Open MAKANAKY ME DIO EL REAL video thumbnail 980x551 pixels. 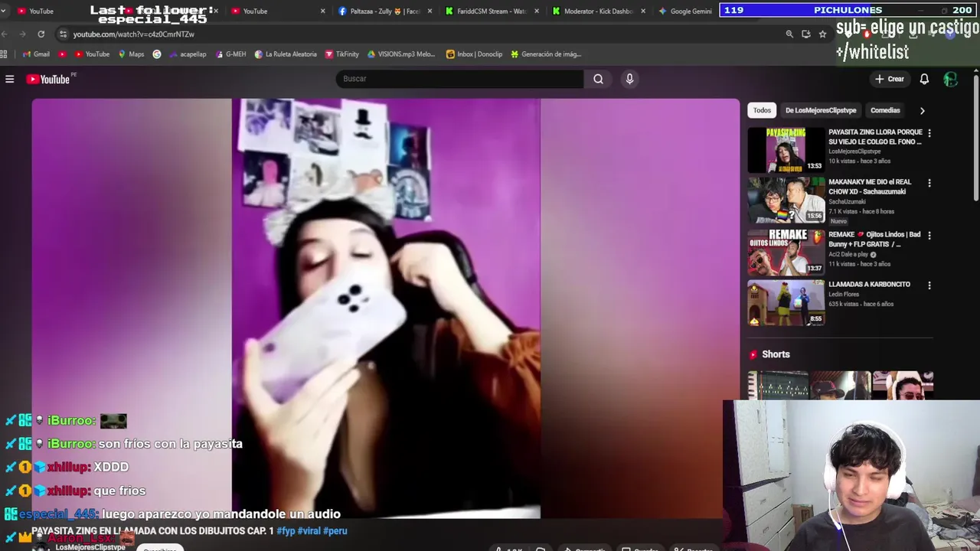point(786,200)
